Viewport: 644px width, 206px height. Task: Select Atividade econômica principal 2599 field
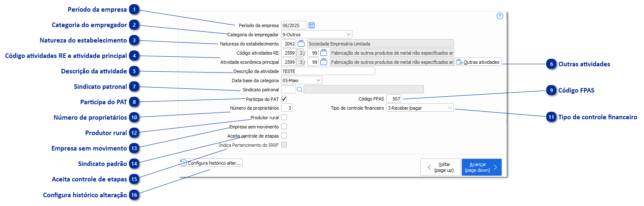click(288, 62)
